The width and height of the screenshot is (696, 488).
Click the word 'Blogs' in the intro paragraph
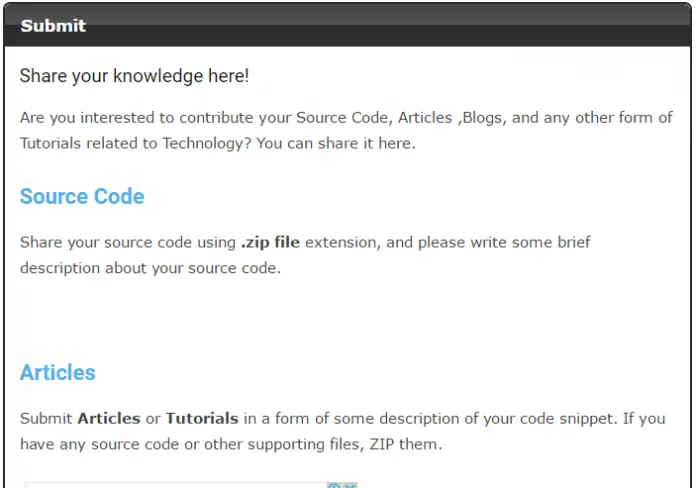(x=482, y=118)
